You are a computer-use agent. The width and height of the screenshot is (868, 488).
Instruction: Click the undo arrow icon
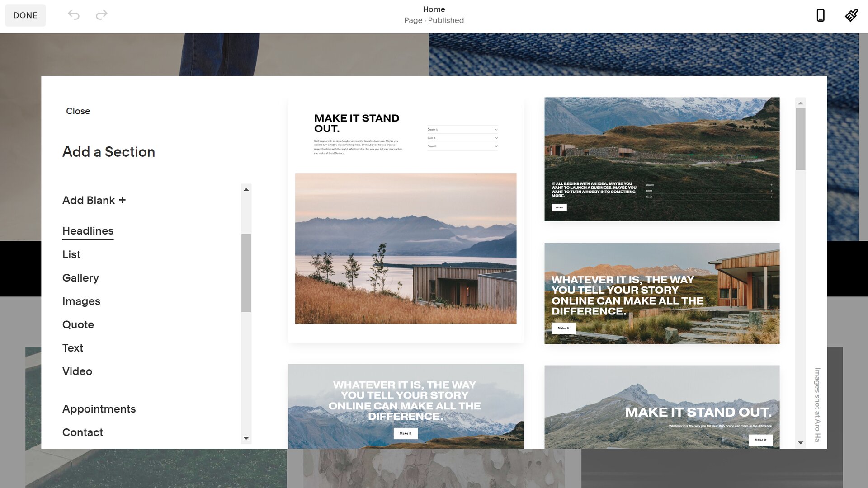(73, 15)
